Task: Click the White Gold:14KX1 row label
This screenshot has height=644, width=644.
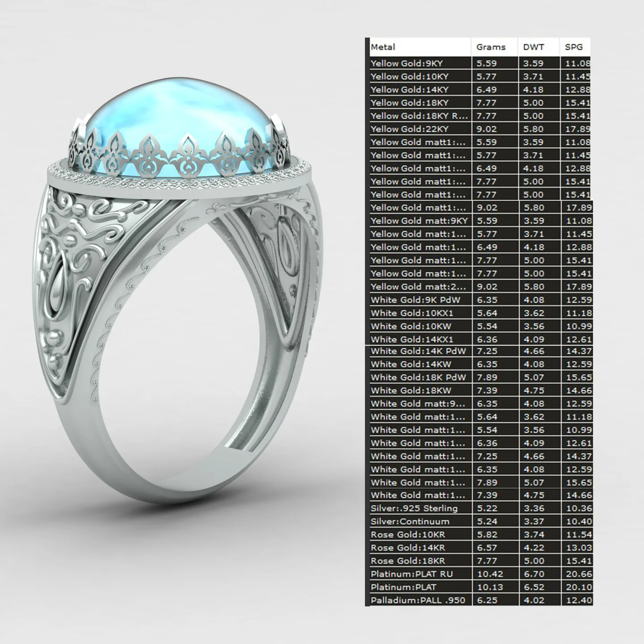Action: point(412,339)
